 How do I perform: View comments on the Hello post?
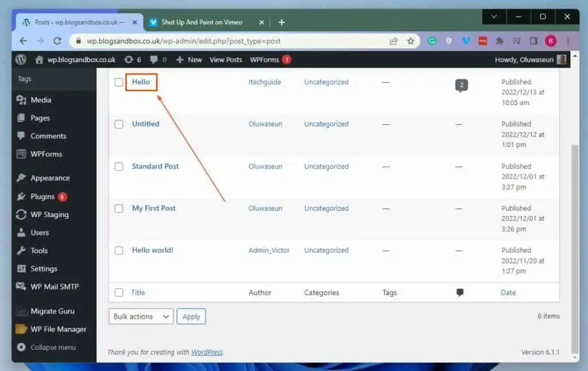[x=462, y=85]
